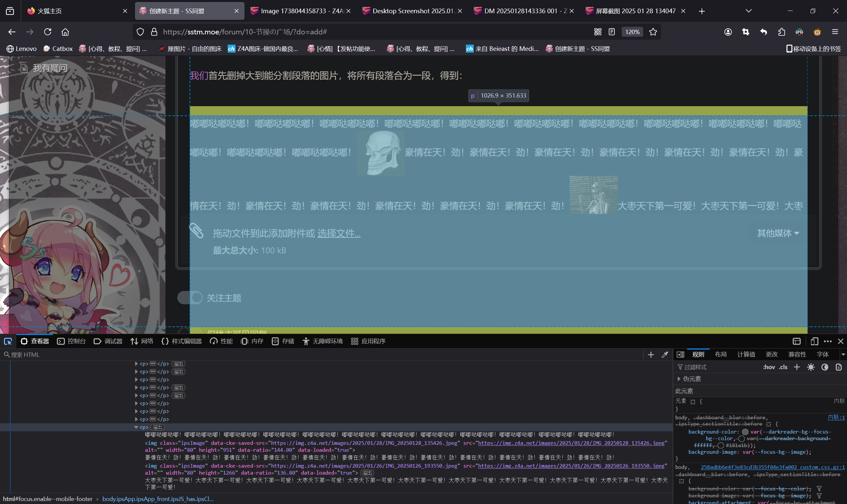The image size is (847, 504).
Task: Open the list all tabs dropdown
Action: click(748, 11)
